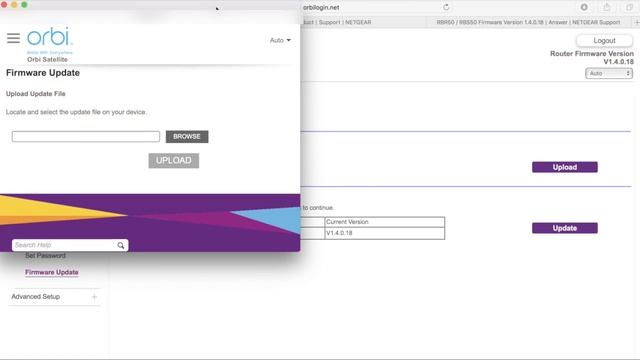The image size is (640, 360).
Task: Click the Search Help field
Action: (x=63, y=245)
